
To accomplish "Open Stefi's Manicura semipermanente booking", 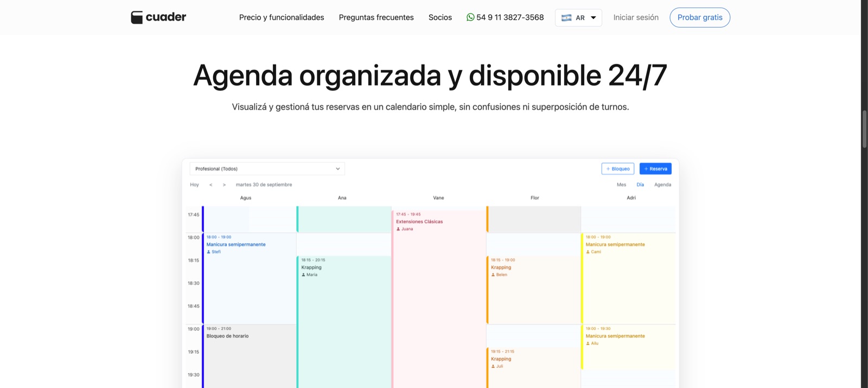I will point(250,278).
